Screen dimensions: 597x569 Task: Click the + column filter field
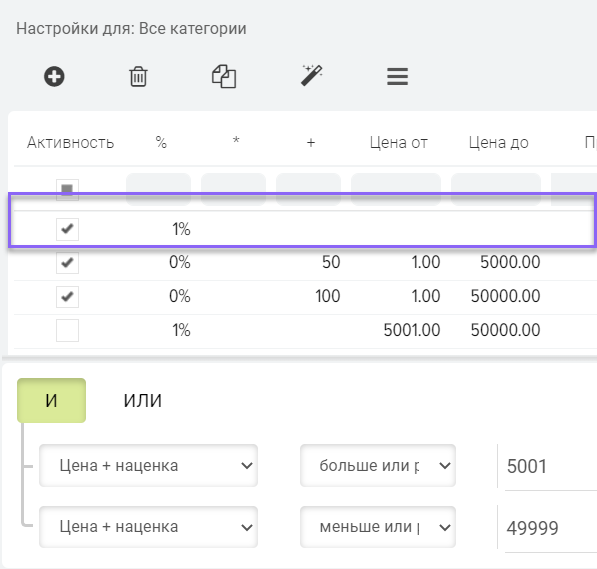(308, 190)
